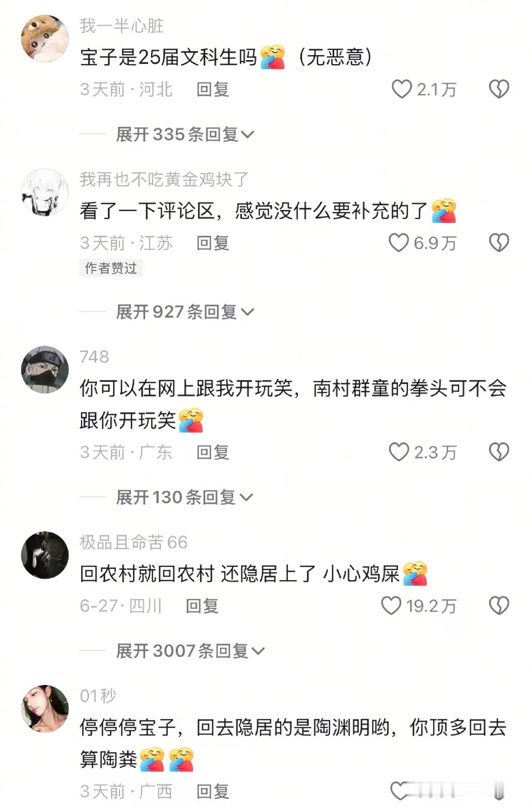This screenshot has width=532, height=808.
Task: Tap broken heart on 南村群童 comment
Action: pyautogui.click(x=499, y=452)
